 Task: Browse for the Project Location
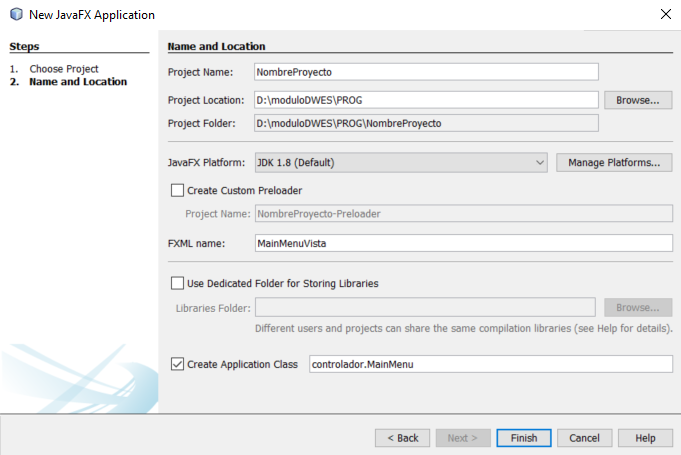tap(638, 100)
